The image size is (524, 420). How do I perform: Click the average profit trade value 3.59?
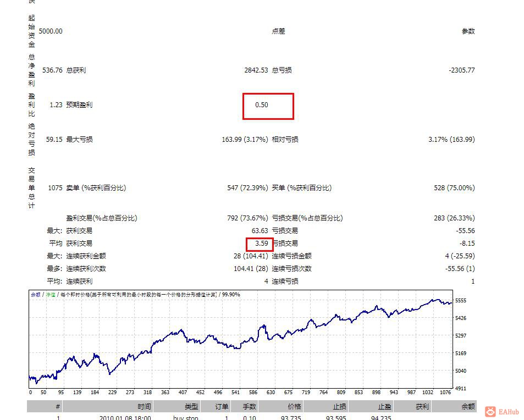tap(262, 244)
